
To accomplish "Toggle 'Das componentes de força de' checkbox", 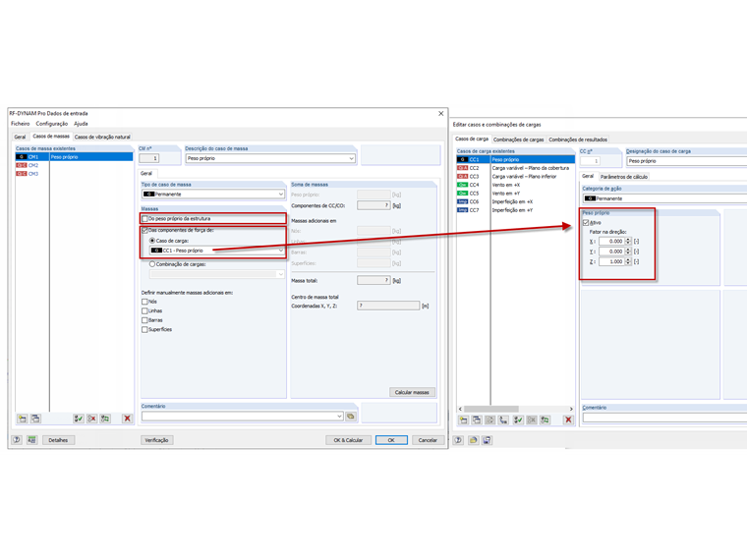I will coord(144,230).
